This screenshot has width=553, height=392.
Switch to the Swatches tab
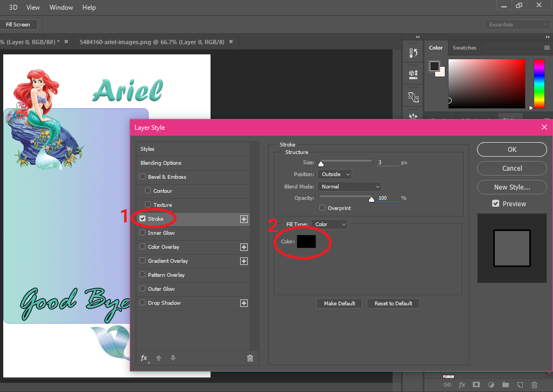pos(465,47)
